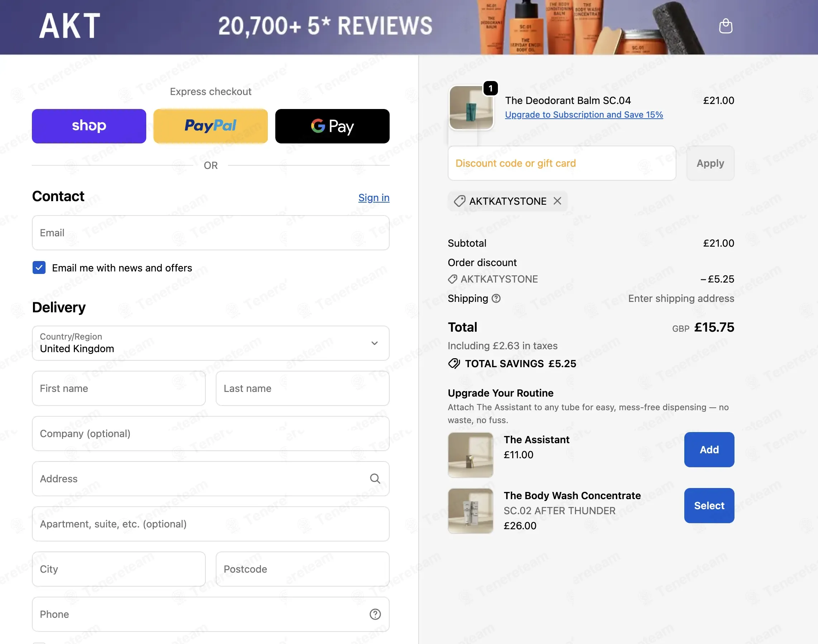Add The Assistant to the order
Image resolution: width=818 pixels, height=644 pixels.
709,449
